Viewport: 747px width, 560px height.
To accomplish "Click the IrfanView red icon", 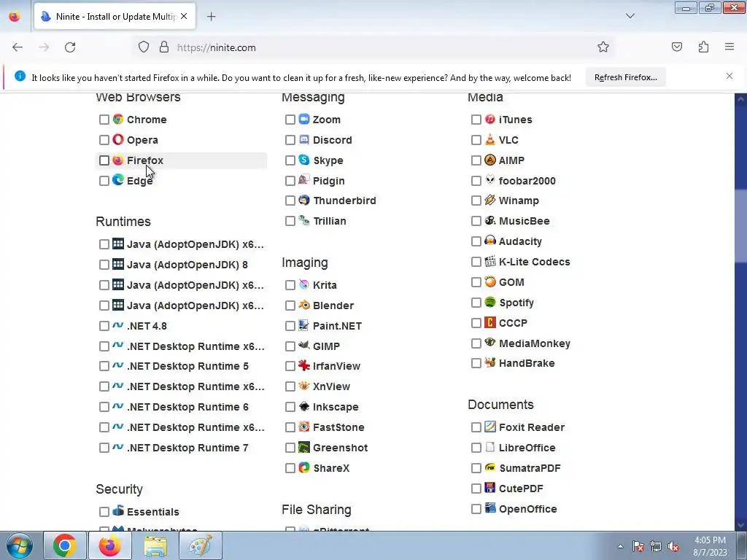I will pos(304,366).
